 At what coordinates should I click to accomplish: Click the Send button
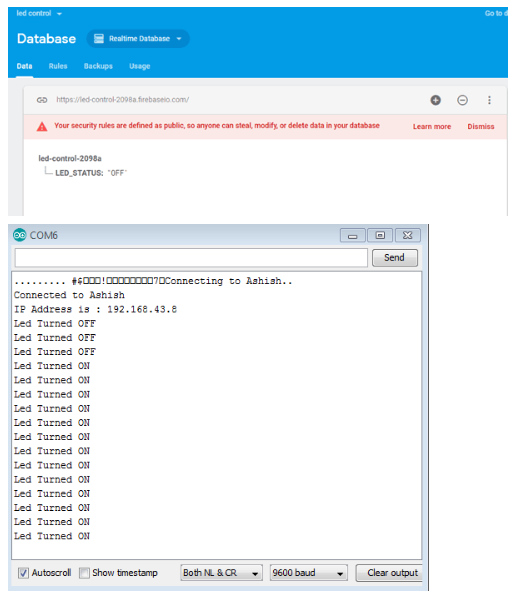395,258
